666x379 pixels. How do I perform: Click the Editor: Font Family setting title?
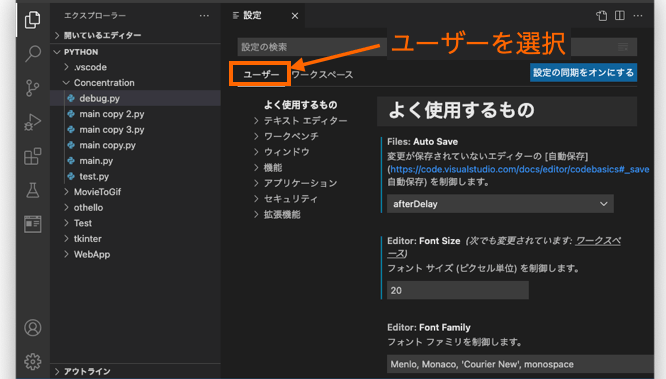click(429, 328)
